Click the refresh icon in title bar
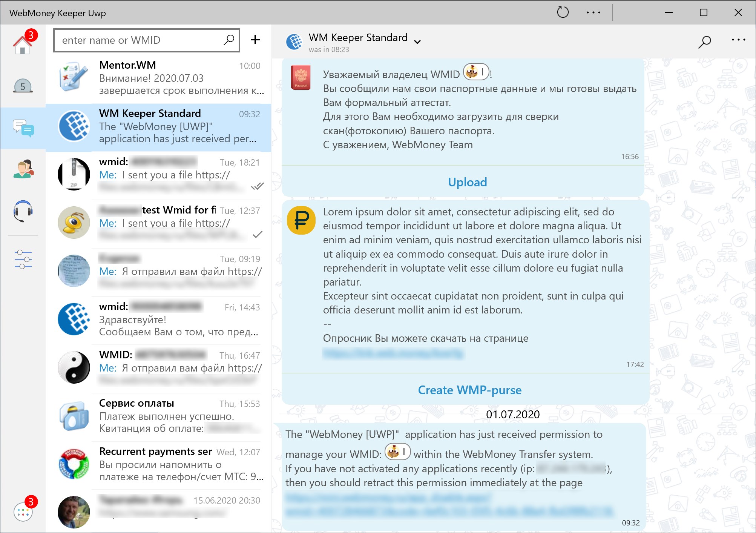 click(563, 12)
